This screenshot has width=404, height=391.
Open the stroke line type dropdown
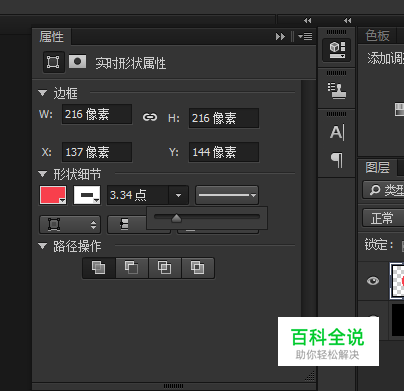(x=227, y=195)
